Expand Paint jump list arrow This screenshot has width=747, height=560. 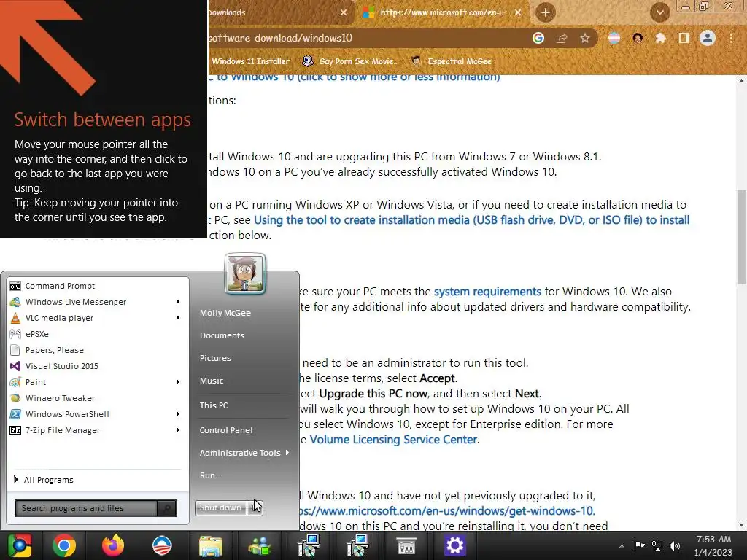[x=178, y=382]
